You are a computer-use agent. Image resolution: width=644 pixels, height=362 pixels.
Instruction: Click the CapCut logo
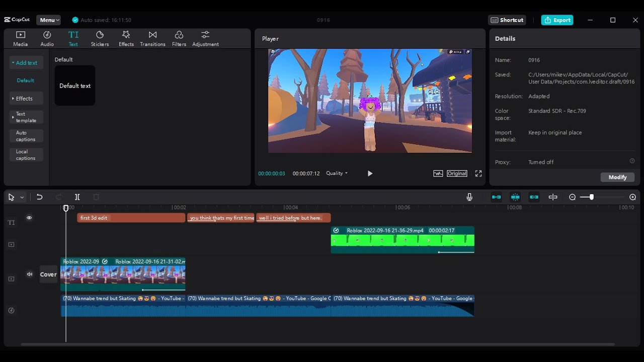(x=17, y=20)
